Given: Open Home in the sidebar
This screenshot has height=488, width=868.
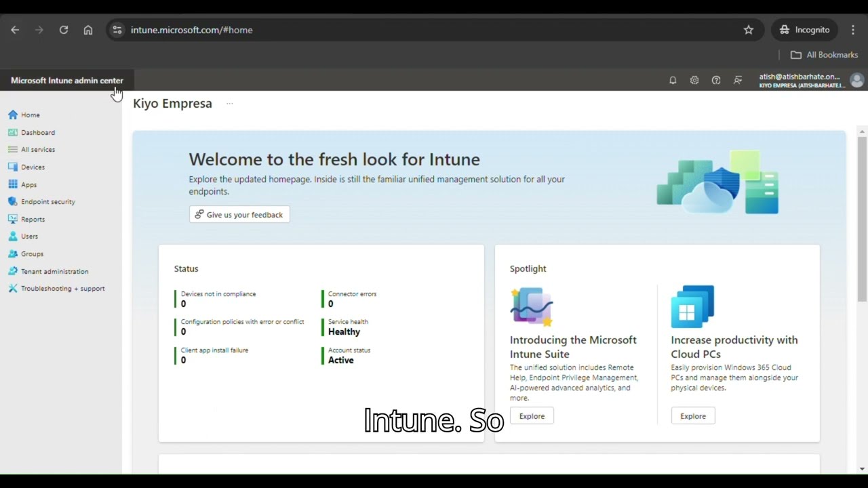Looking at the screenshot, I should pyautogui.click(x=24, y=115).
